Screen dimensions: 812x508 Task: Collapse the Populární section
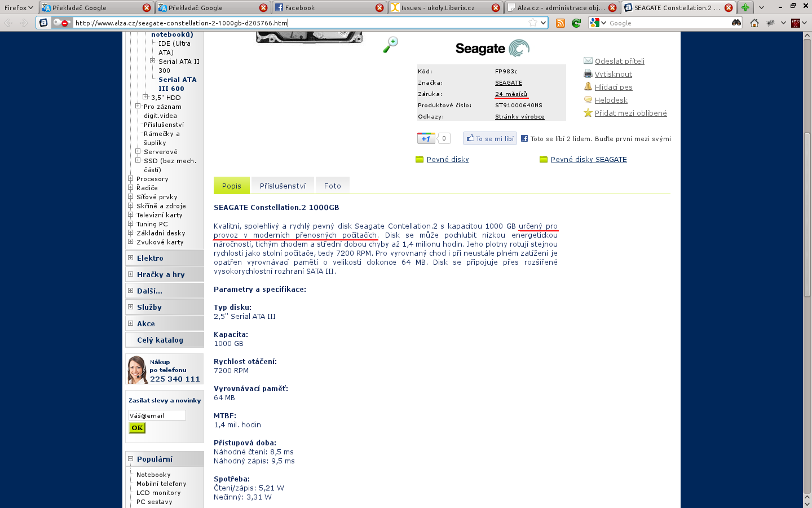130,459
